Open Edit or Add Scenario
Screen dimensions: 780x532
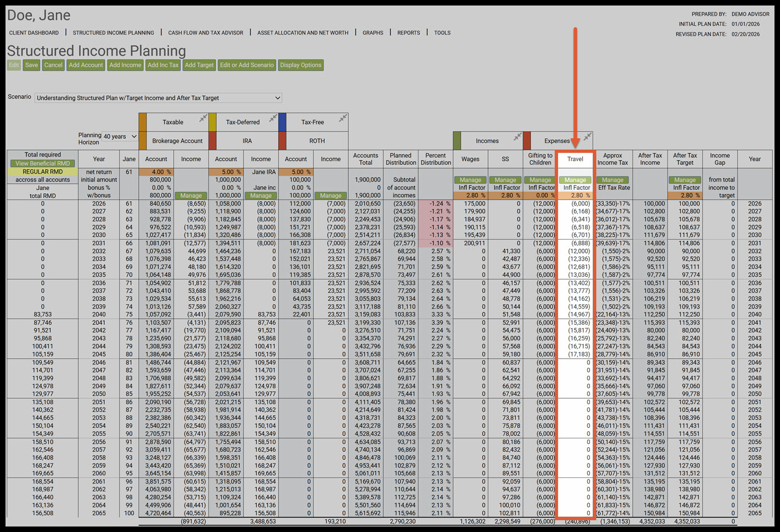[247, 65]
